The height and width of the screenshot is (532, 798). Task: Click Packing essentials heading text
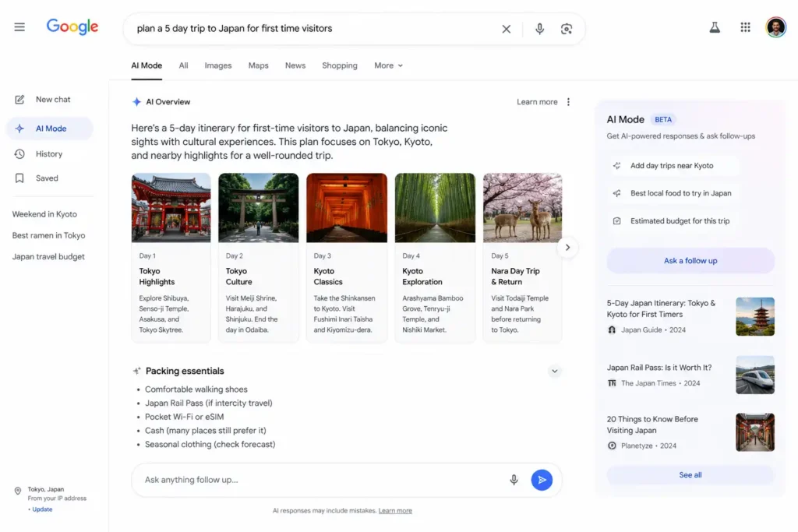(185, 372)
